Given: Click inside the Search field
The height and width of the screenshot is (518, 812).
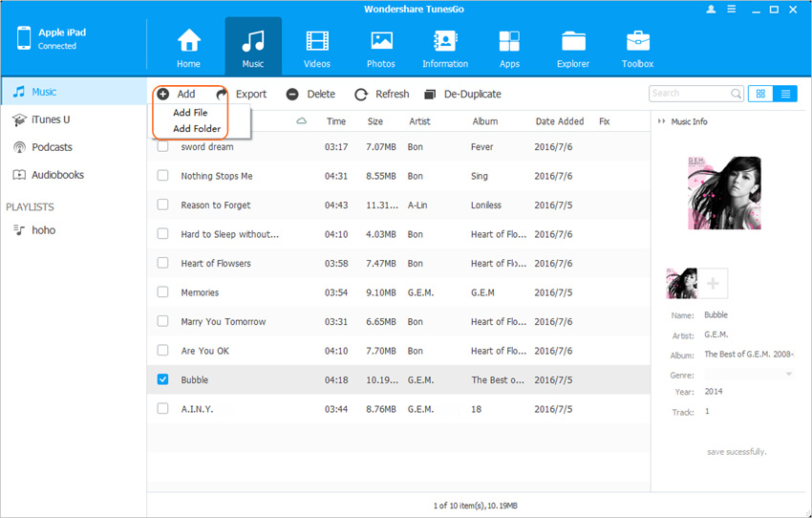Looking at the screenshot, I should click(689, 94).
